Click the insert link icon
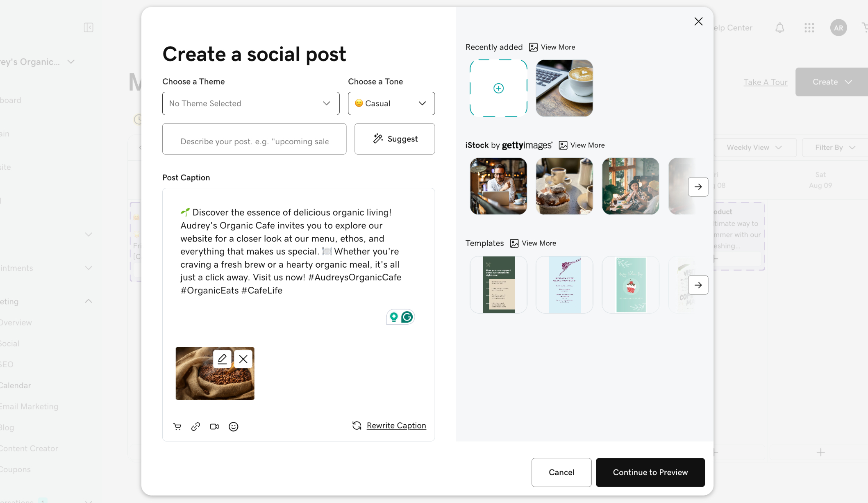Image resolution: width=868 pixels, height=503 pixels. pos(195,426)
